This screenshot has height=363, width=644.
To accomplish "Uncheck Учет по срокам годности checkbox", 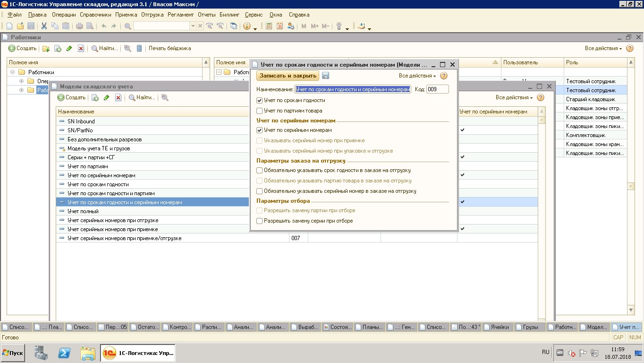I will click(259, 100).
